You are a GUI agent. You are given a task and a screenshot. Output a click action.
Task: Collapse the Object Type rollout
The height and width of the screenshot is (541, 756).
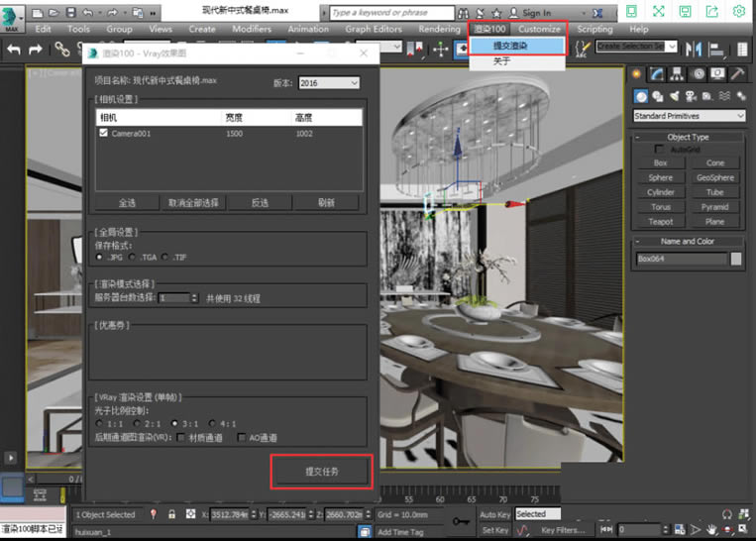(688, 137)
